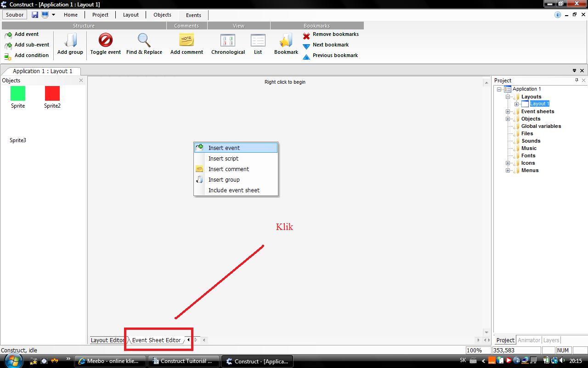
Task: Open the Layout ribbon tab
Action: tap(131, 15)
